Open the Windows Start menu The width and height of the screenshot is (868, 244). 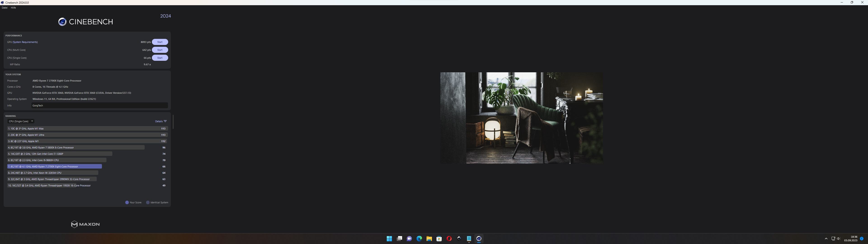pos(389,239)
